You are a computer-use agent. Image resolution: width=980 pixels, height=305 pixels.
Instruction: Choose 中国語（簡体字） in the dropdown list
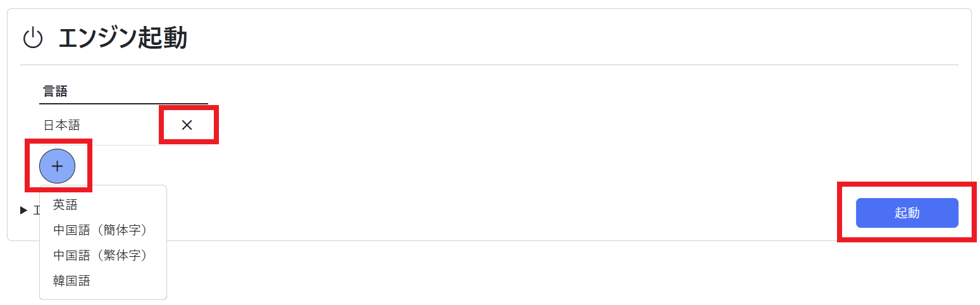coord(100,230)
